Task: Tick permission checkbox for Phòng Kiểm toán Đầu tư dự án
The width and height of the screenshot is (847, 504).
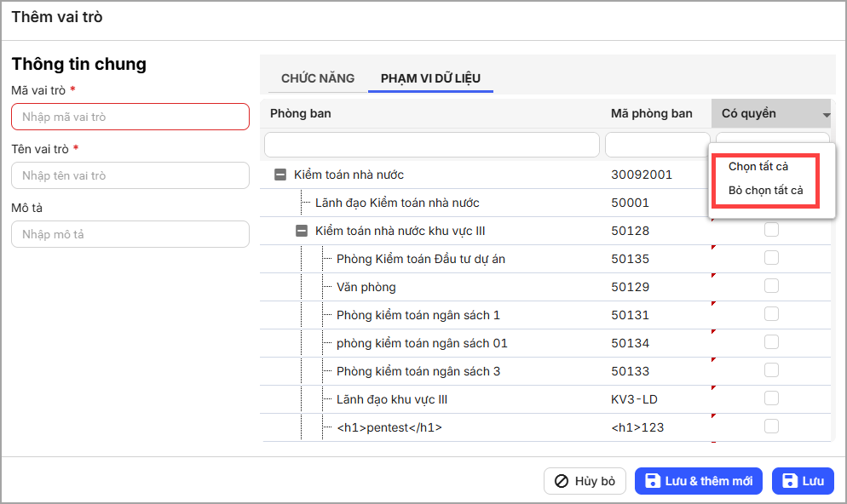Action: click(771, 258)
